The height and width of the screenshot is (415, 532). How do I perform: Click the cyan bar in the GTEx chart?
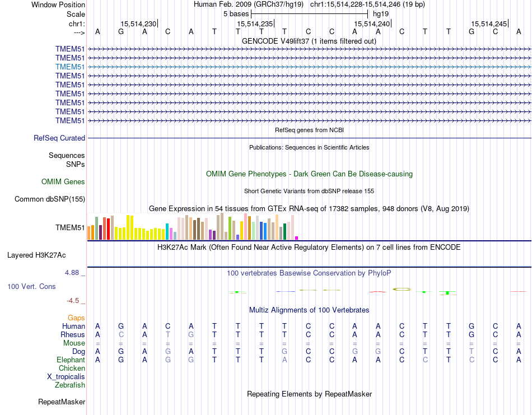point(167,232)
